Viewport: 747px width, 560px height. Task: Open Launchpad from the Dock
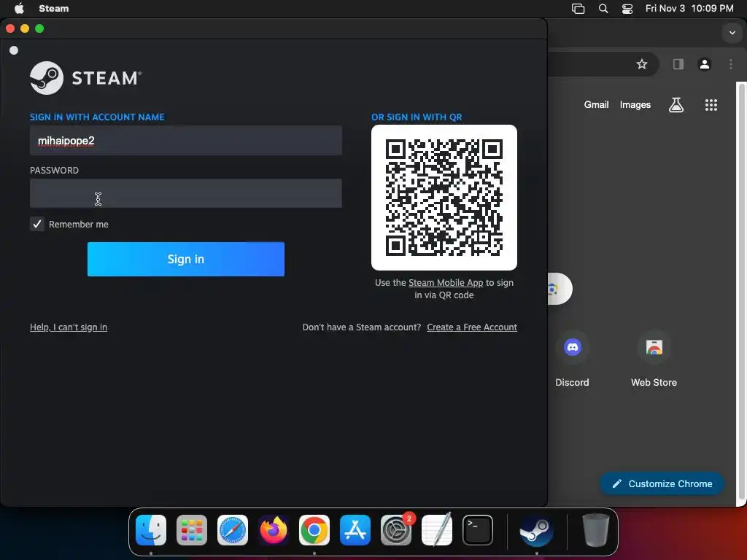coord(192,530)
